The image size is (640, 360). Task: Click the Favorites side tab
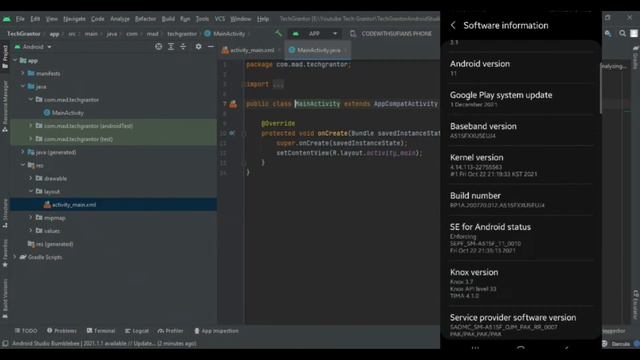[5, 253]
